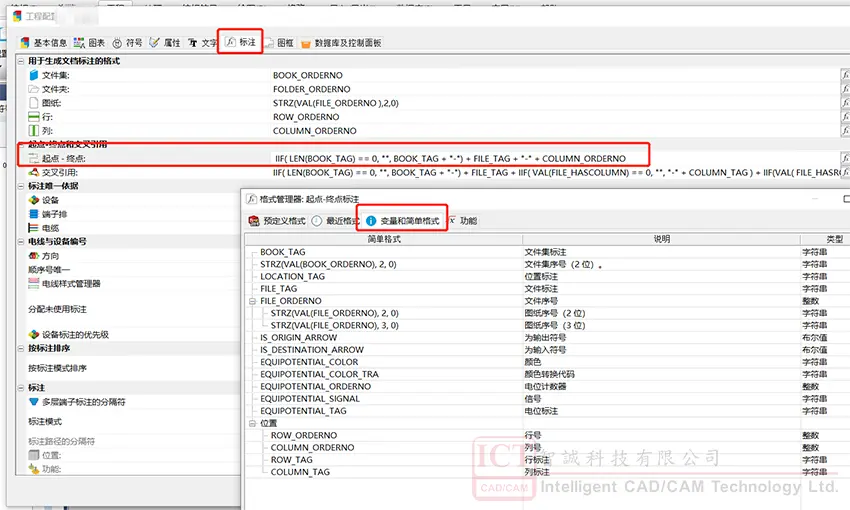
Task: Collapse the 标注 section
Action: point(21,388)
